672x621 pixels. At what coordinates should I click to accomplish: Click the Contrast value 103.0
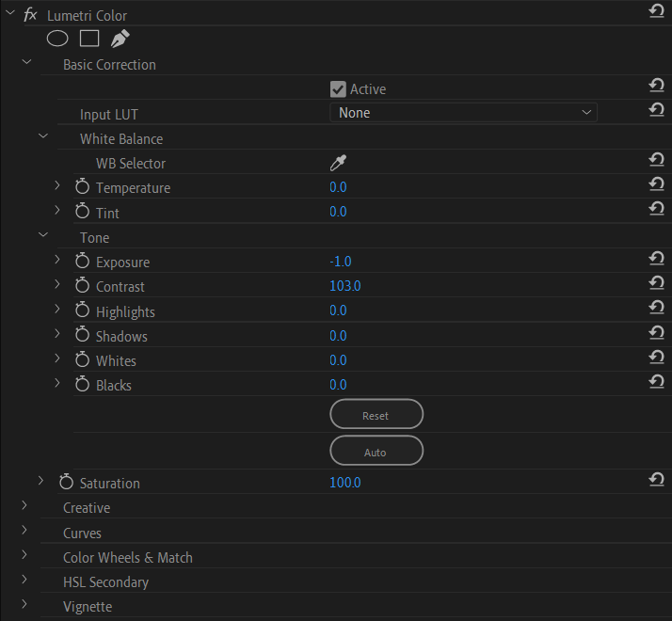(x=345, y=286)
